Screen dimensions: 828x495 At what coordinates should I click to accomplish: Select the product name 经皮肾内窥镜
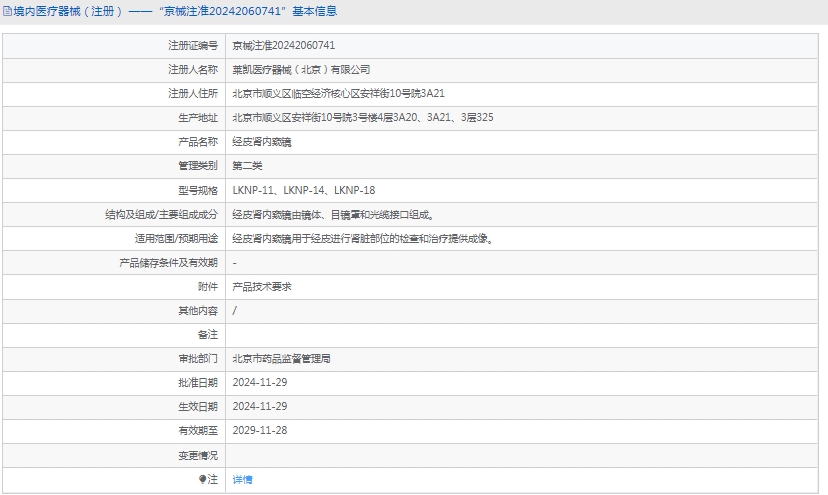[262, 142]
